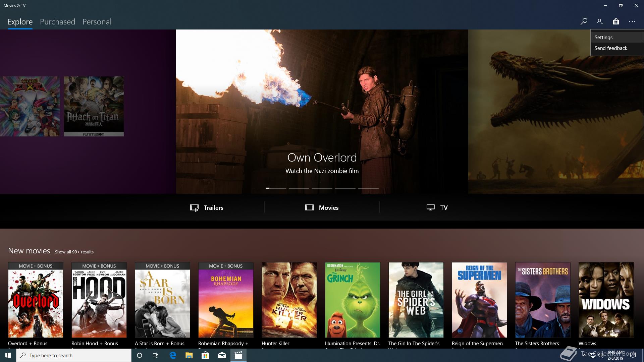The height and width of the screenshot is (362, 644).
Task: Open the Store shopping bag icon
Action: 616,21
